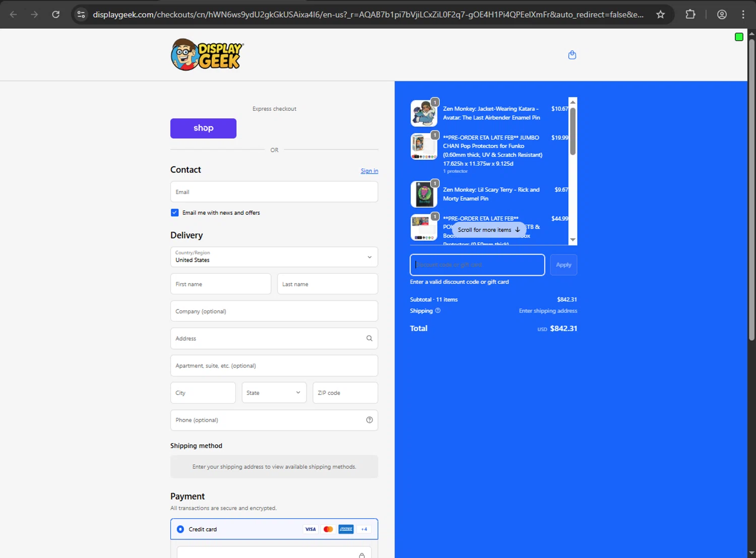The height and width of the screenshot is (558, 756).
Task: Click the Katara enamel pin thumbnail
Action: 424,113
